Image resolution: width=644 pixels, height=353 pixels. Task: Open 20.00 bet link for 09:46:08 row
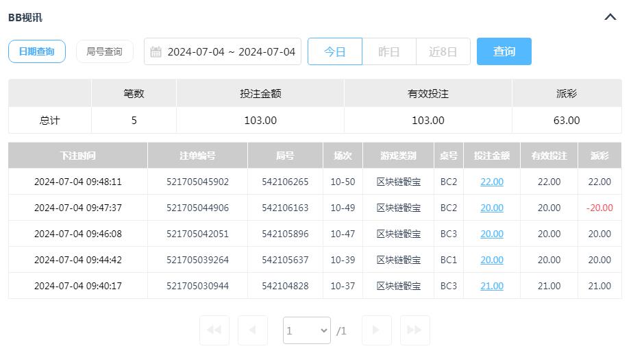coord(492,234)
